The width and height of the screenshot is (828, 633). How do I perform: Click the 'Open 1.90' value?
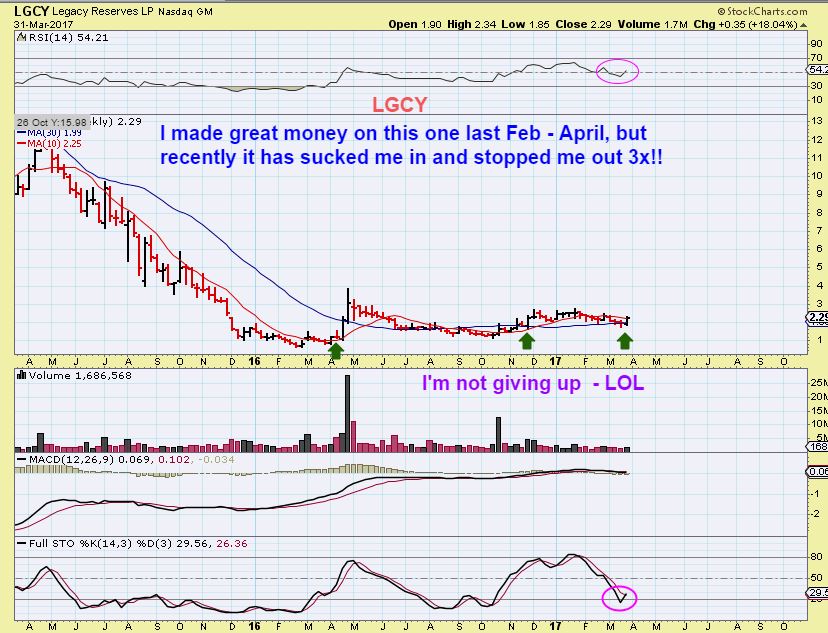click(415, 24)
